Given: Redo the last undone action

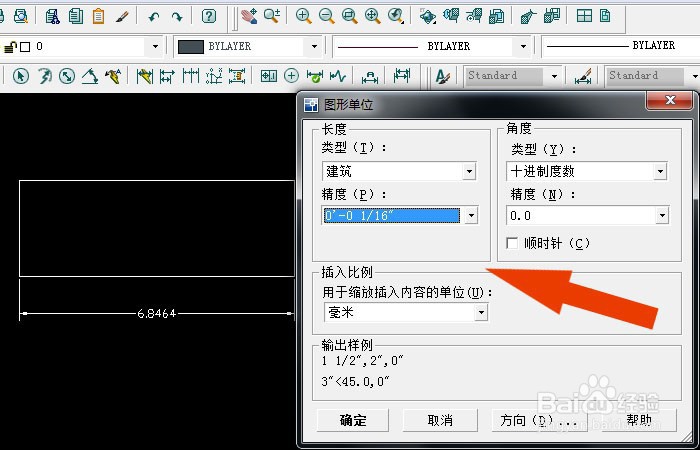Looking at the screenshot, I should 177,17.
